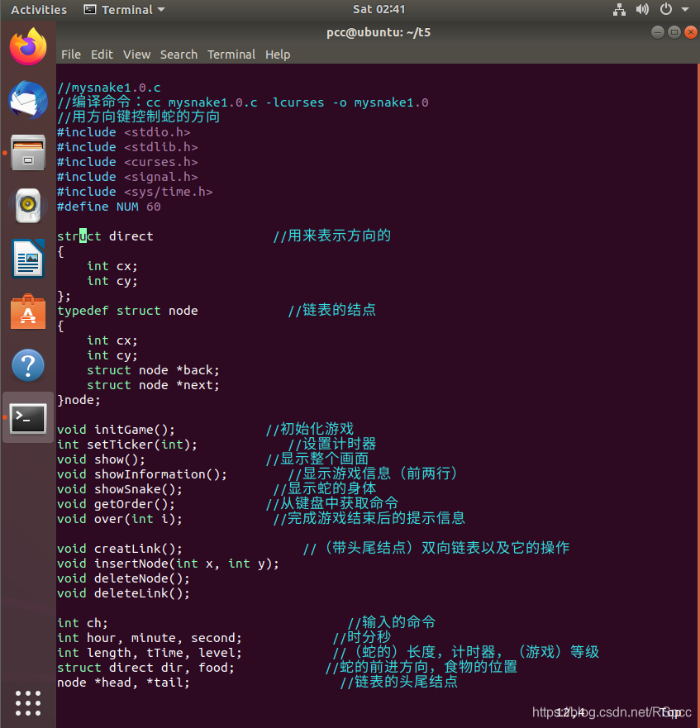Launch Firefox from the dock
The height and width of the screenshot is (728, 700).
[28, 46]
